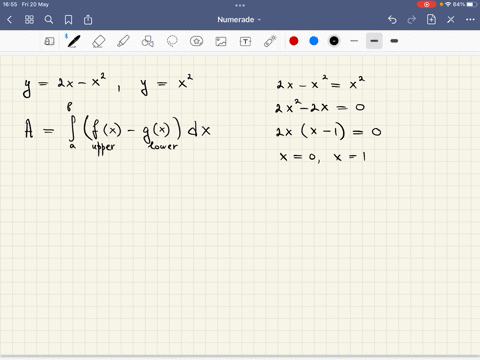
Task: Open the share/export menu
Action: [x=88, y=20]
